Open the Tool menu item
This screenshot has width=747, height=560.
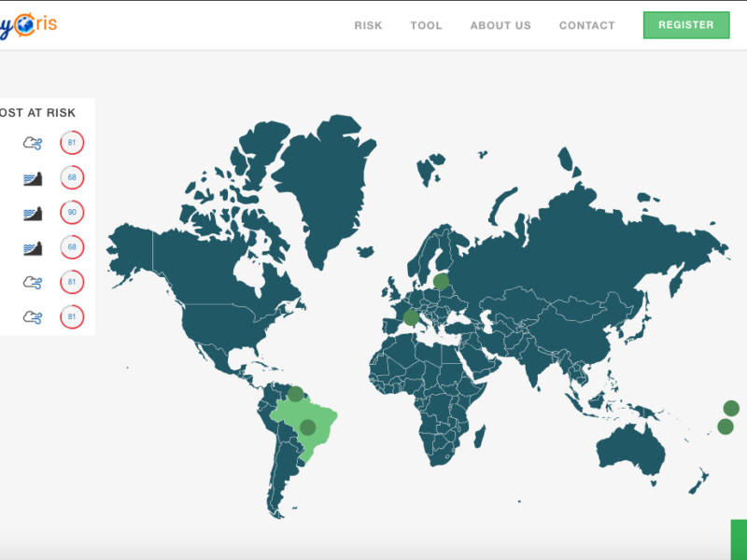pyautogui.click(x=426, y=25)
